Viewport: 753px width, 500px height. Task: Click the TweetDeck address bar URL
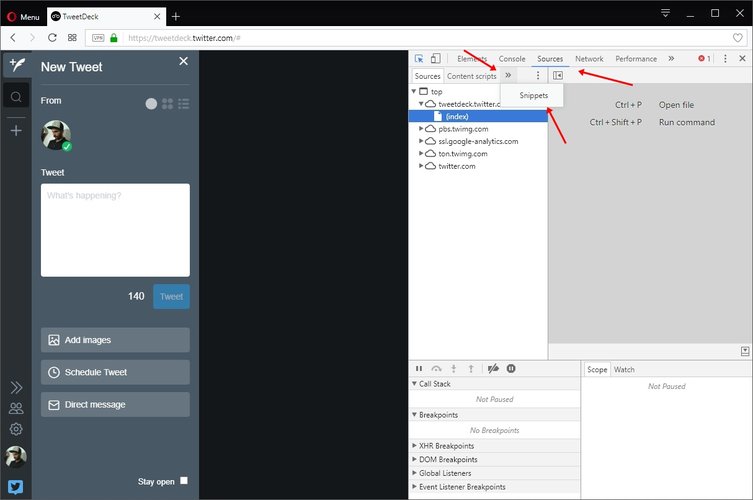coord(184,38)
